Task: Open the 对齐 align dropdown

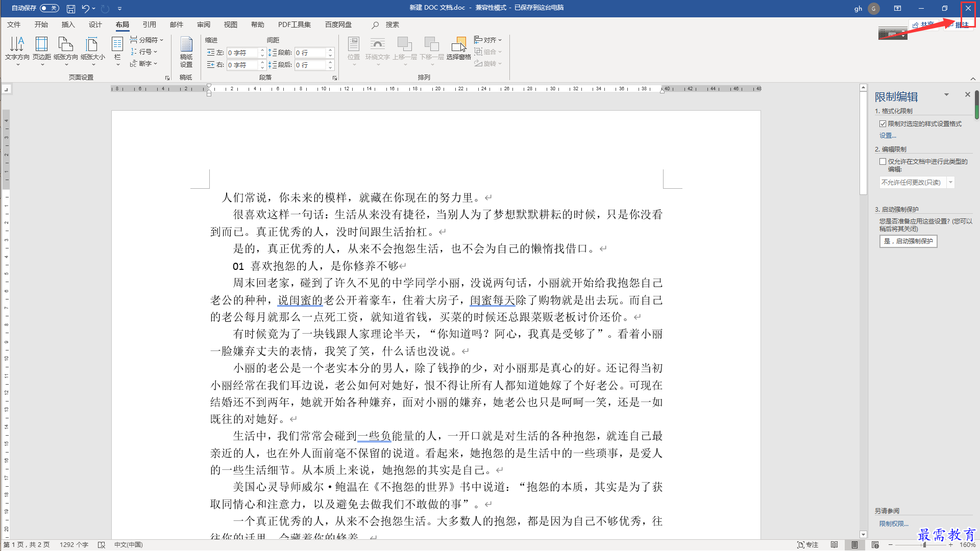Action: click(x=488, y=40)
